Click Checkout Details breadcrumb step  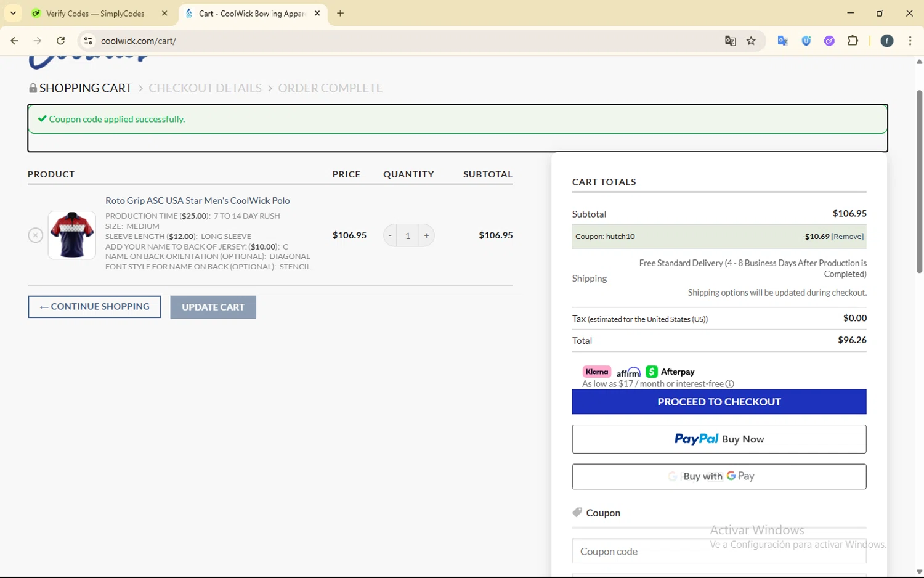click(x=205, y=88)
